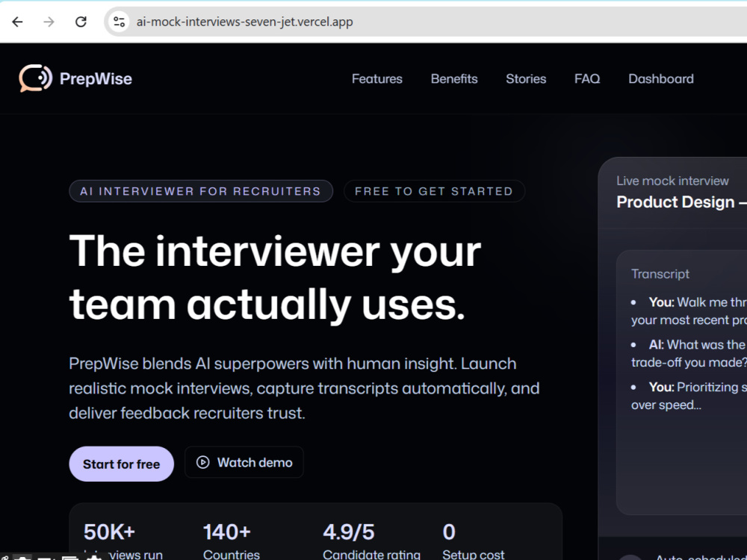Click the Watch demo button
747x560 pixels.
pyautogui.click(x=244, y=462)
